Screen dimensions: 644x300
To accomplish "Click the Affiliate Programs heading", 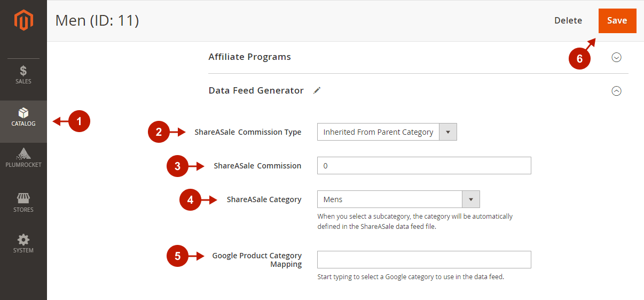I will (250, 57).
